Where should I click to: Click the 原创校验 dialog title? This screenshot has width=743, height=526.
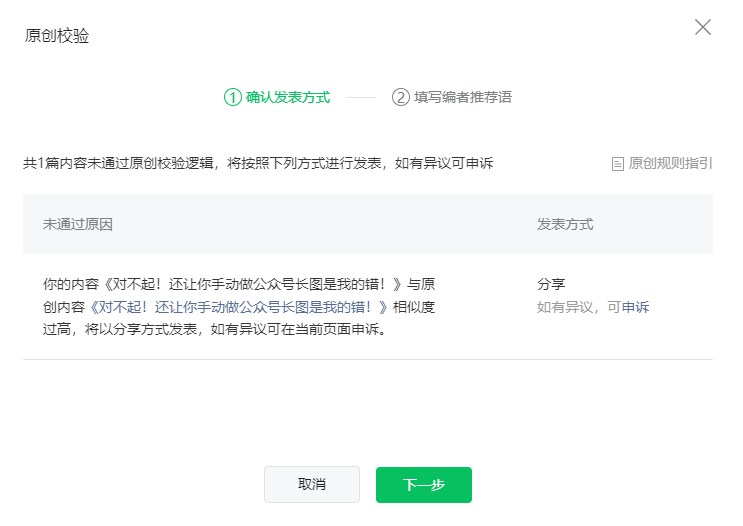click(57, 36)
